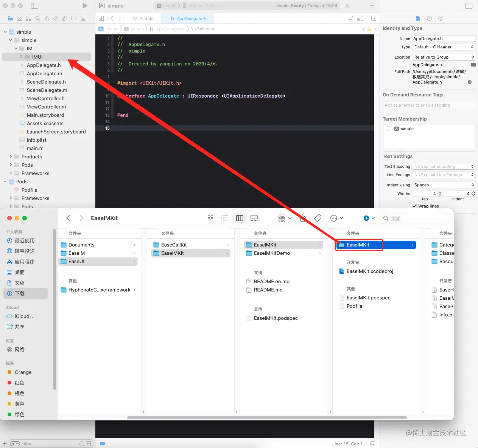478x448 pixels.
Task: Show Xcode history inspector clock icon
Action: pos(429,18)
